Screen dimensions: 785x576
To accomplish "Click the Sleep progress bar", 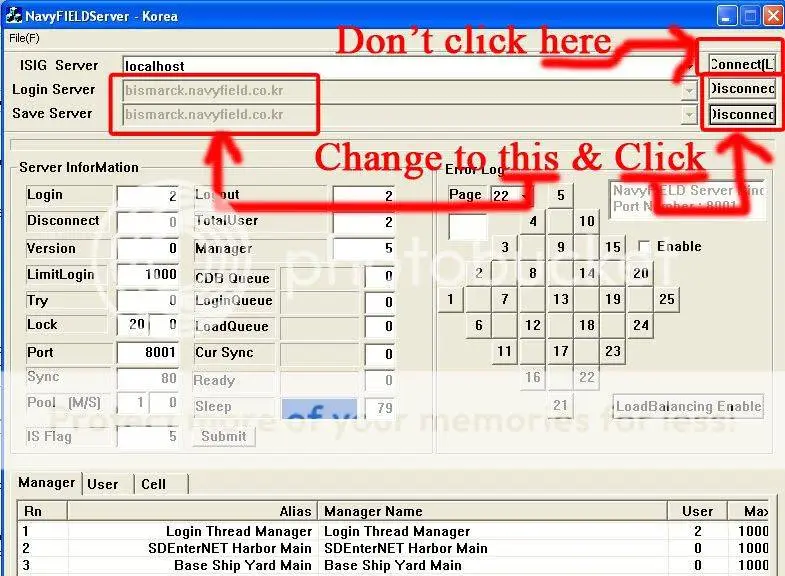I will pyautogui.click(x=319, y=408).
